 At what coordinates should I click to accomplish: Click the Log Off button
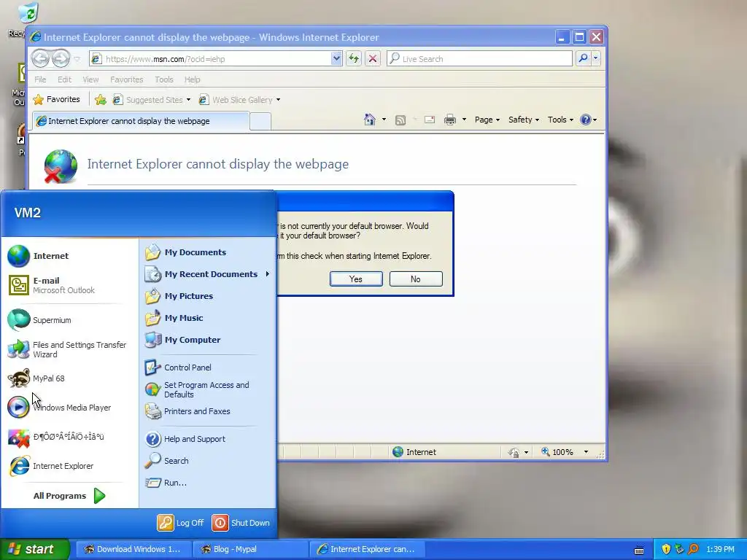coord(181,523)
